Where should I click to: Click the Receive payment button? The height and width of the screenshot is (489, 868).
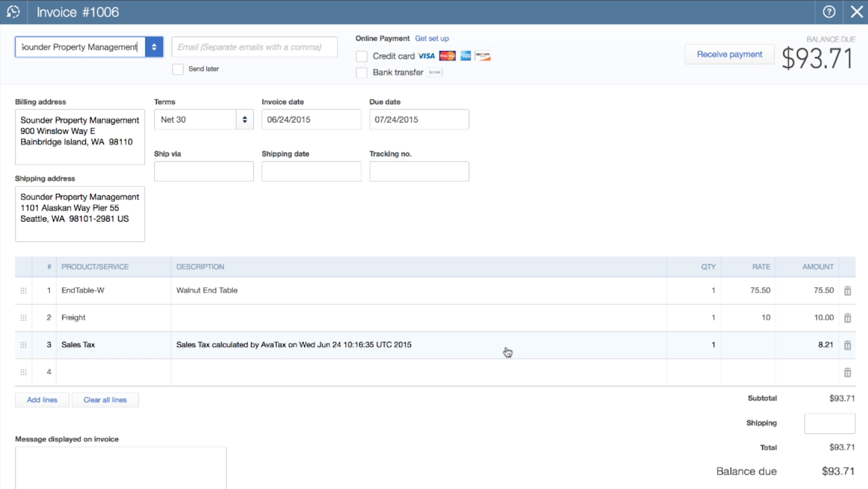[730, 54]
